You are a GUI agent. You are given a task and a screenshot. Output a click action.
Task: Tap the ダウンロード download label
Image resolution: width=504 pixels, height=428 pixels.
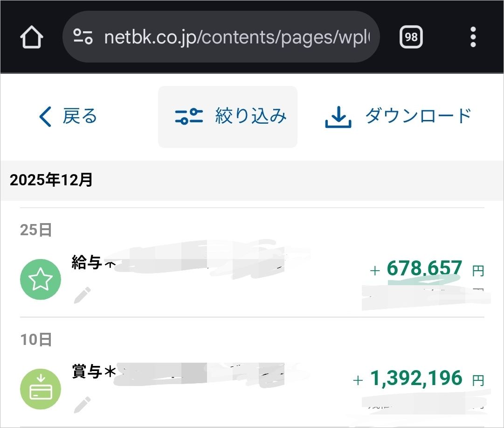pos(418,116)
